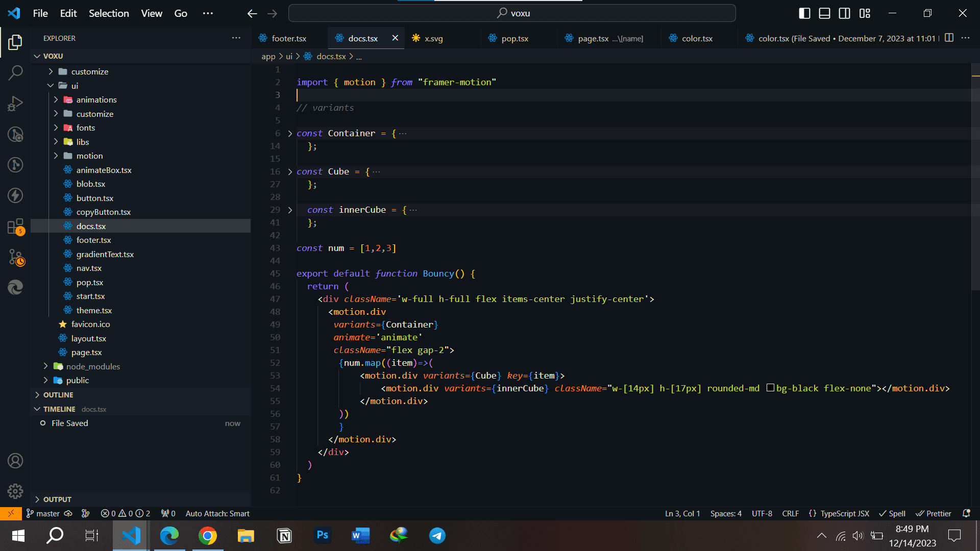Open the more menus ellipsis in menu bar
The image size is (980, 551).
coord(208,13)
